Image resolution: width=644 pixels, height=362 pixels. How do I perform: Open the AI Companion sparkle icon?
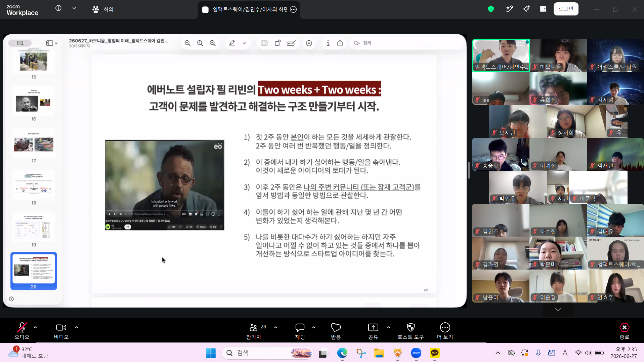pos(526,9)
